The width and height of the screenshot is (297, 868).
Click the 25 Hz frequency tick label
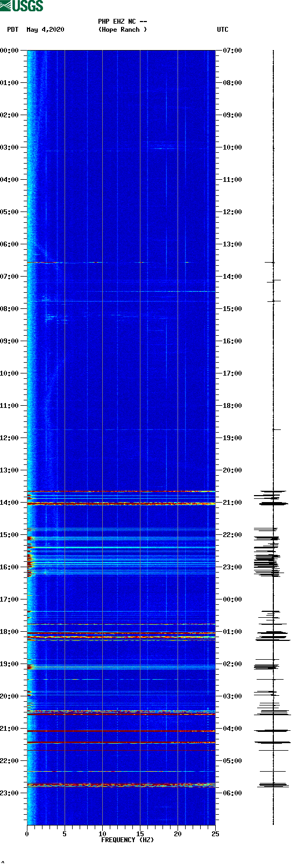(215, 834)
